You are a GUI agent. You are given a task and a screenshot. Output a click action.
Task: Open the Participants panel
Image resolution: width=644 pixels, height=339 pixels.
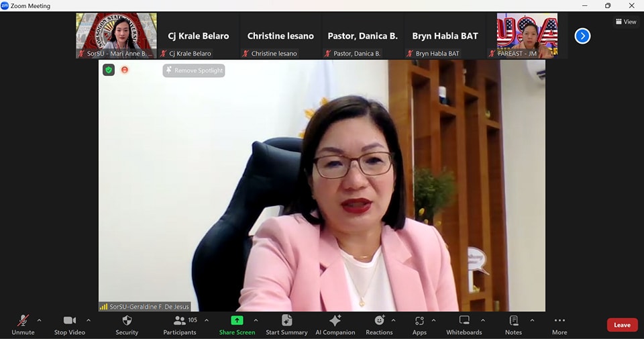[180, 321]
